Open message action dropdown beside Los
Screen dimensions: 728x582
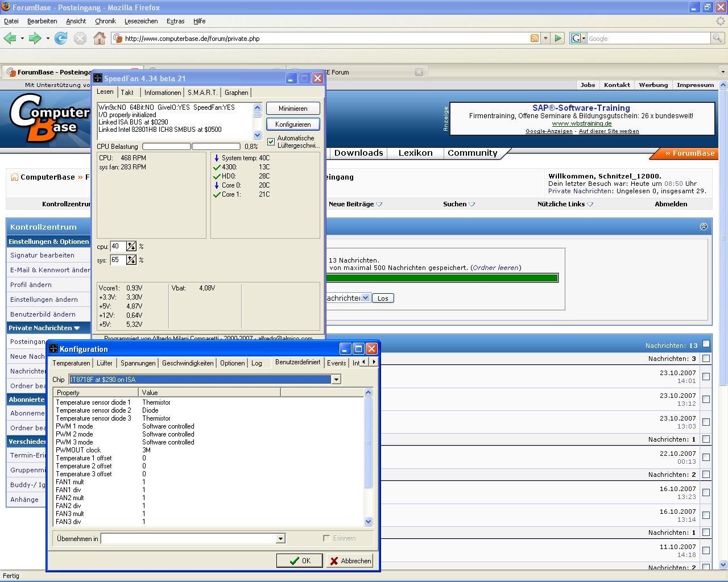[x=365, y=298]
